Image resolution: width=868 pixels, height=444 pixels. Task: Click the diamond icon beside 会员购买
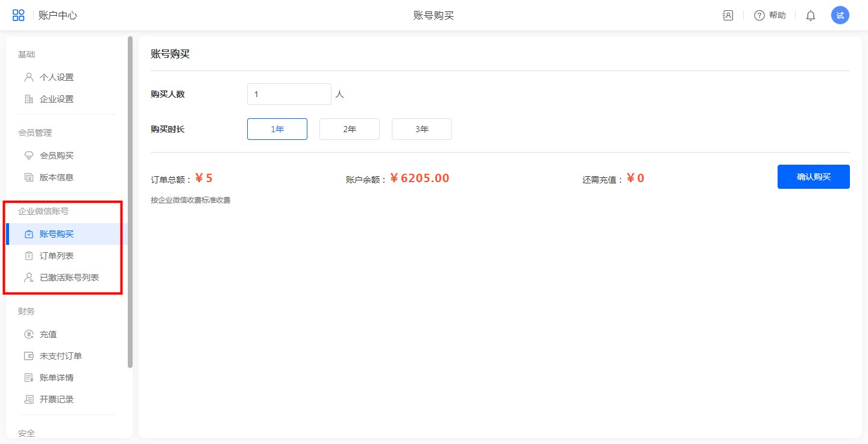click(28, 156)
